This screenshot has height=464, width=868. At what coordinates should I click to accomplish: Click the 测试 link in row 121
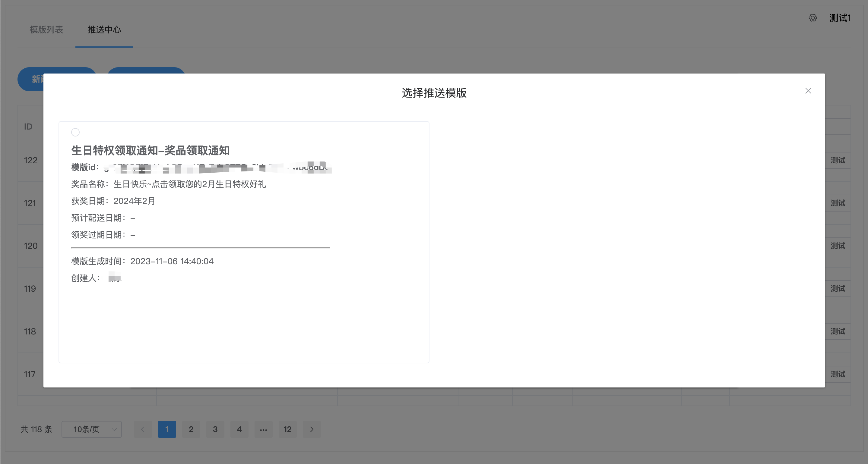838,203
